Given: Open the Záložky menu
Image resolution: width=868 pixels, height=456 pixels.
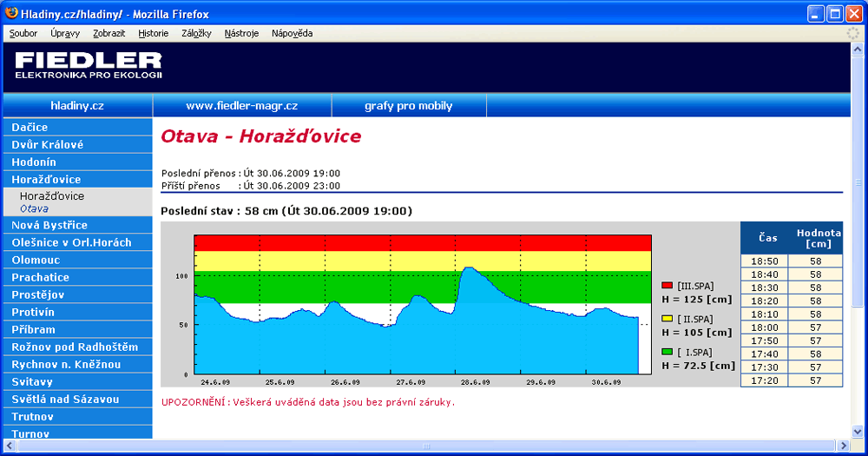Looking at the screenshot, I should click(196, 33).
